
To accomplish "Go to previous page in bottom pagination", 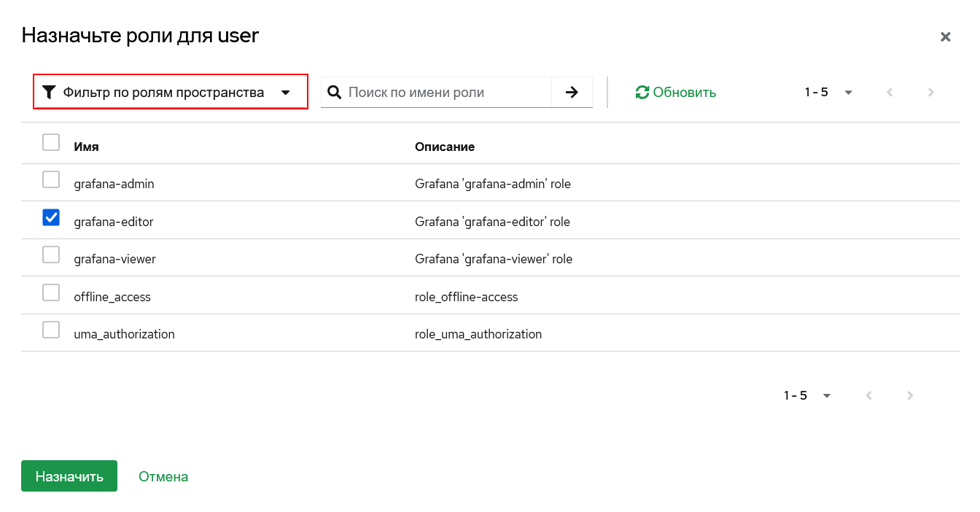I will tap(868, 395).
